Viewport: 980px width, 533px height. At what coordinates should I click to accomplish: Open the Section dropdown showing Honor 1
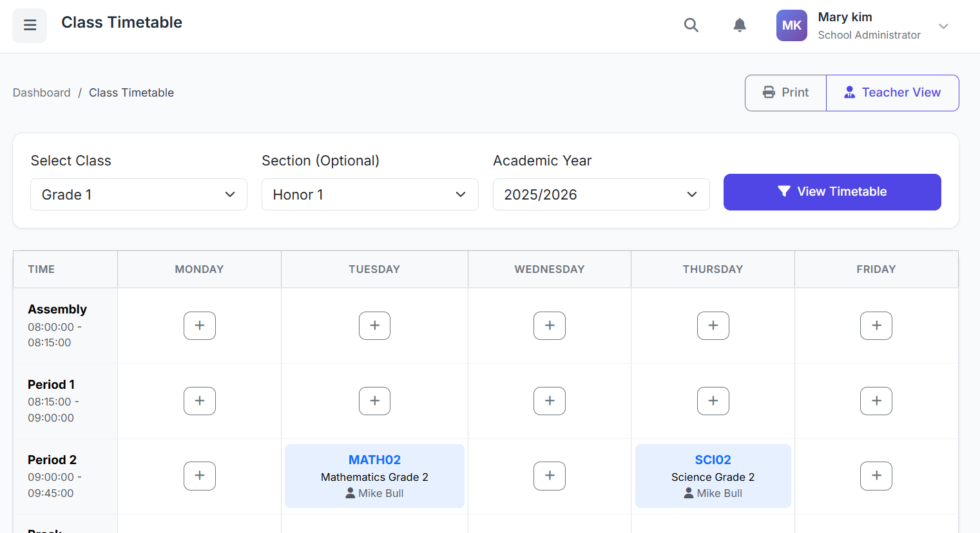370,194
